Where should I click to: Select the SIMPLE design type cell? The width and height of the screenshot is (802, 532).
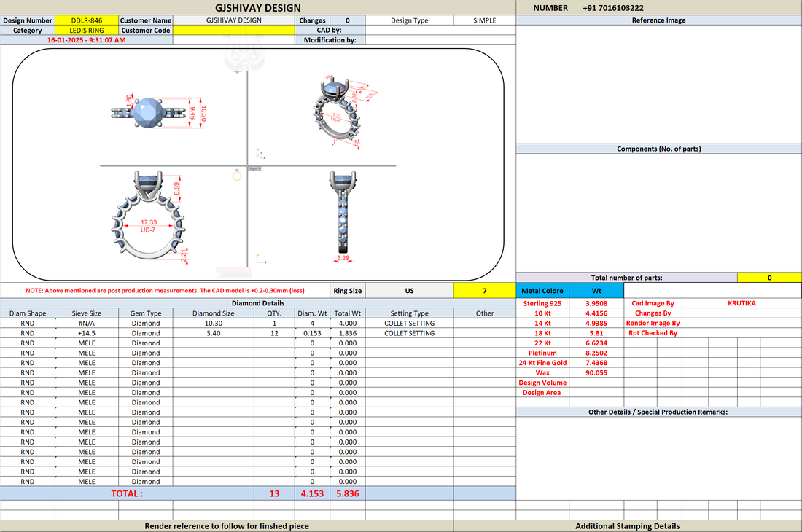[x=484, y=20]
